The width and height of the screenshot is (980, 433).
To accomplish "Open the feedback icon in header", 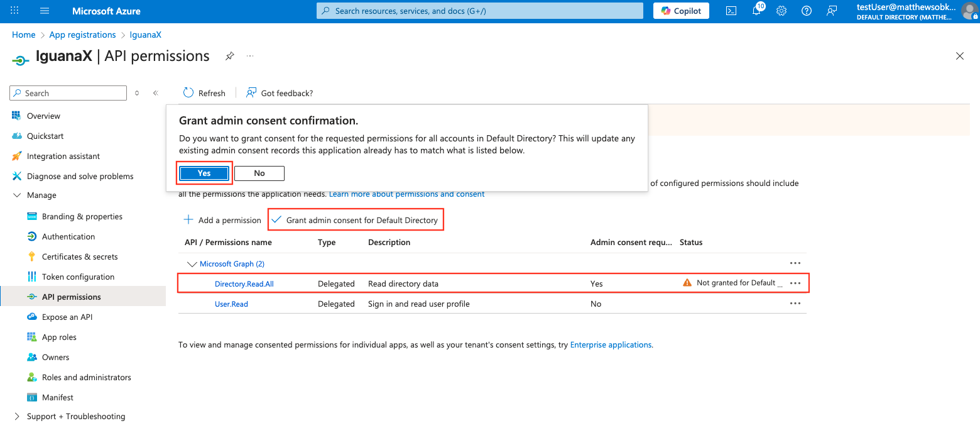I will click(832, 11).
